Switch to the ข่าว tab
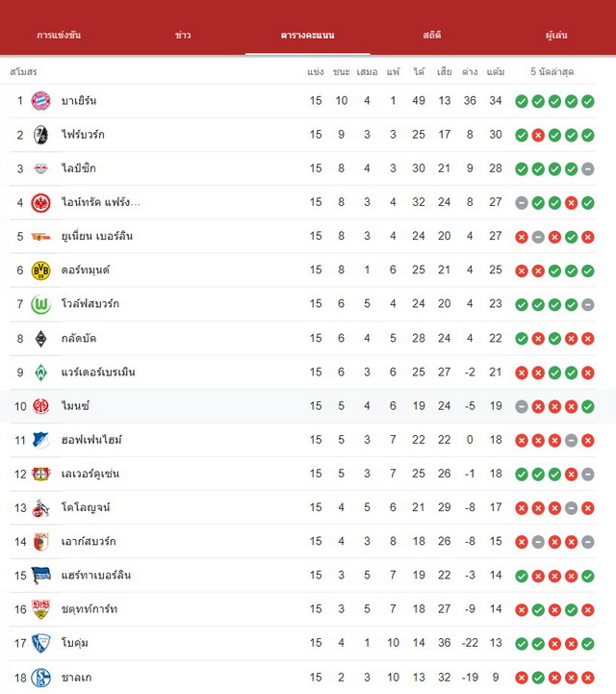616x694 pixels. click(x=183, y=35)
